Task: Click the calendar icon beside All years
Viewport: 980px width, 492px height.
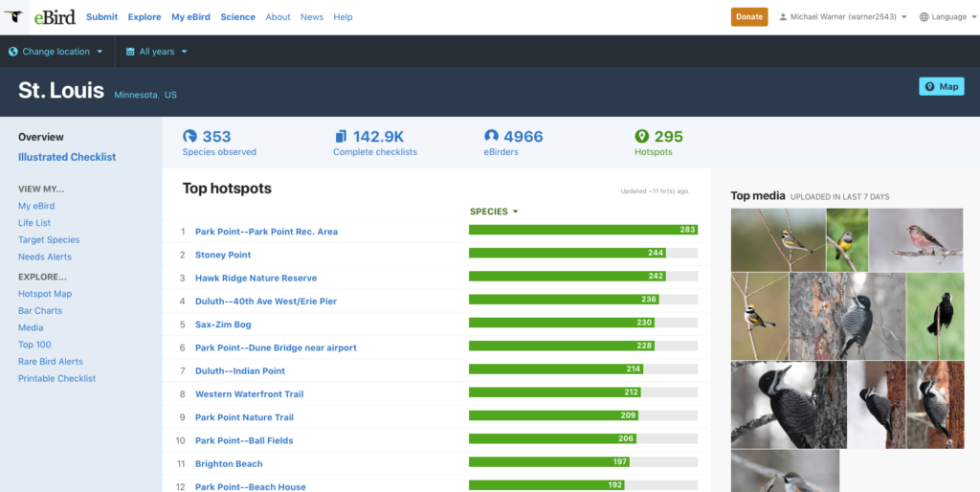Action: (130, 52)
